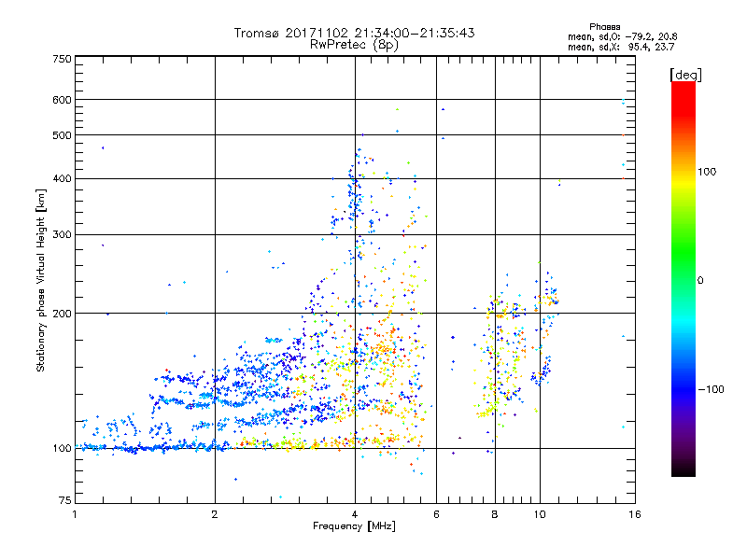The image size is (747, 560).
Task: Select 'mean, sd,X: 95.4, 23.7' text
Action: 621,47
